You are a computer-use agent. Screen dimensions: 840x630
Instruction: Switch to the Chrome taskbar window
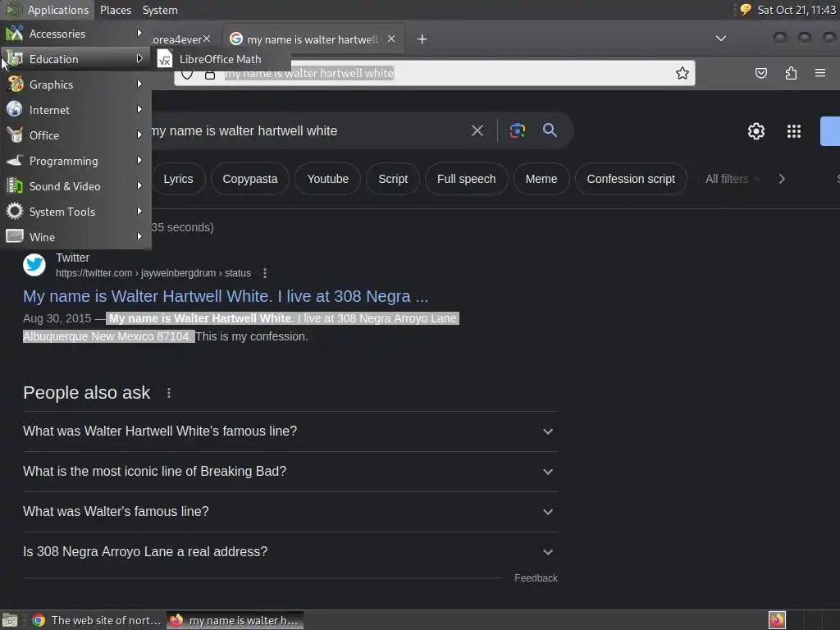click(x=97, y=620)
